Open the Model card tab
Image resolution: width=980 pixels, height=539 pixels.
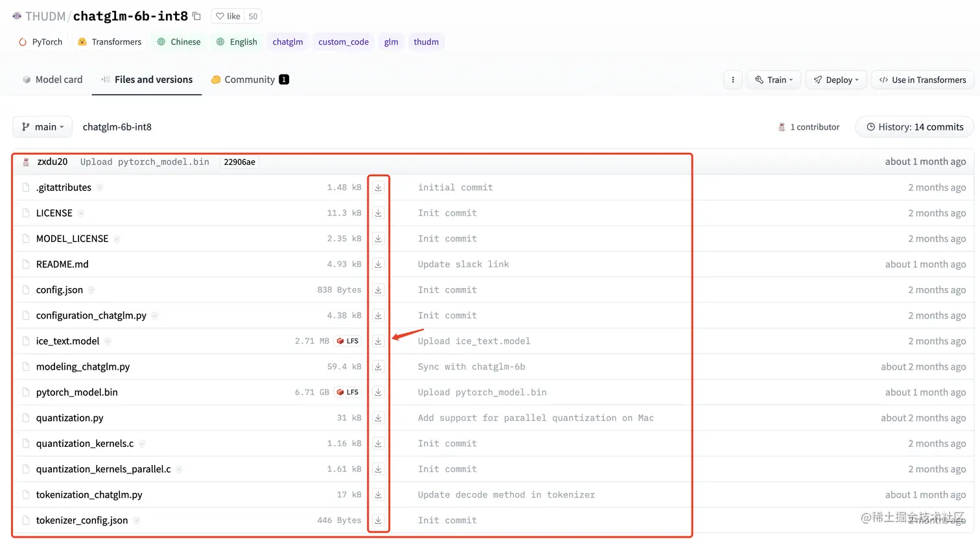tap(52, 80)
